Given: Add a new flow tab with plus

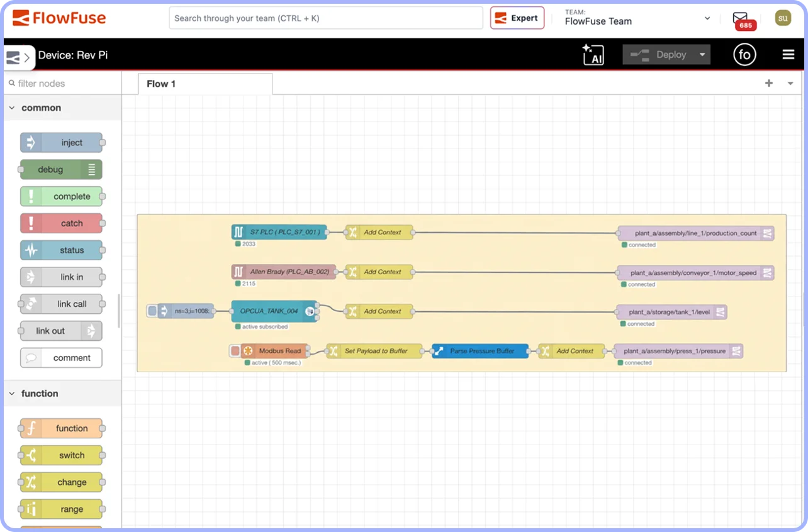Looking at the screenshot, I should click(769, 83).
